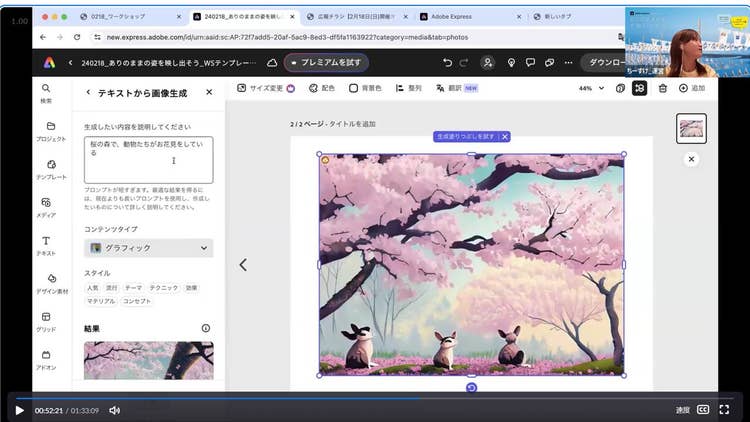The image size is (750, 422).
Task: Click the info icon beside 結果
Action: (206, 328)
